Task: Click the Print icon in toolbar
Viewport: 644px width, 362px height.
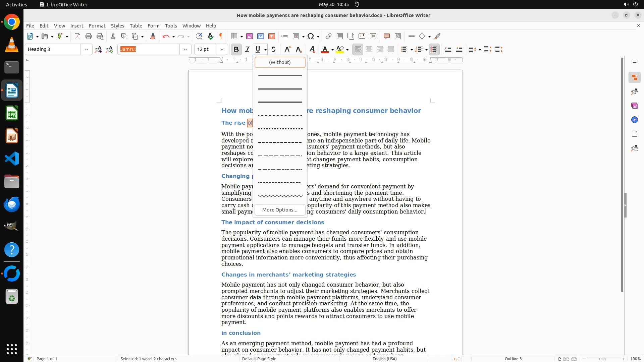Action: tap(89, 36)
